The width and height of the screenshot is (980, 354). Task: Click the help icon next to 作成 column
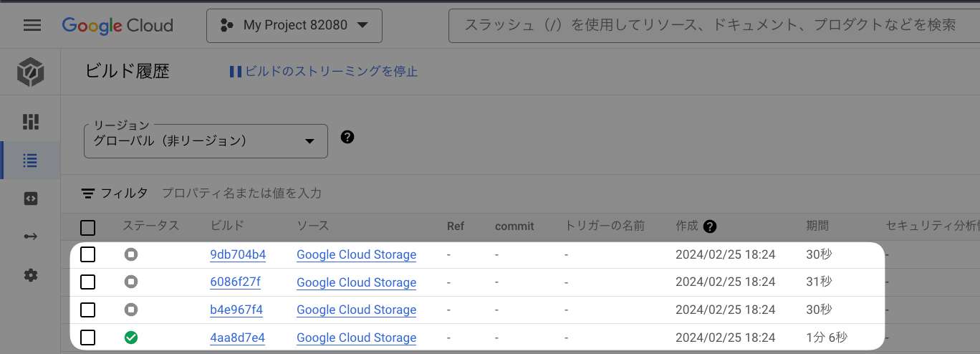pyautogui.click(x=710, y=226)
